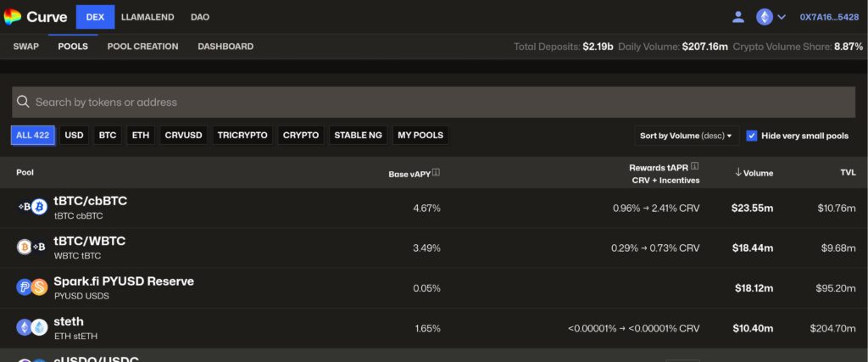Image resolution: width=868 pixels, height=362 pixels.
Task: Open the Sort by Volume dropdown
Action: coord(686,136)
